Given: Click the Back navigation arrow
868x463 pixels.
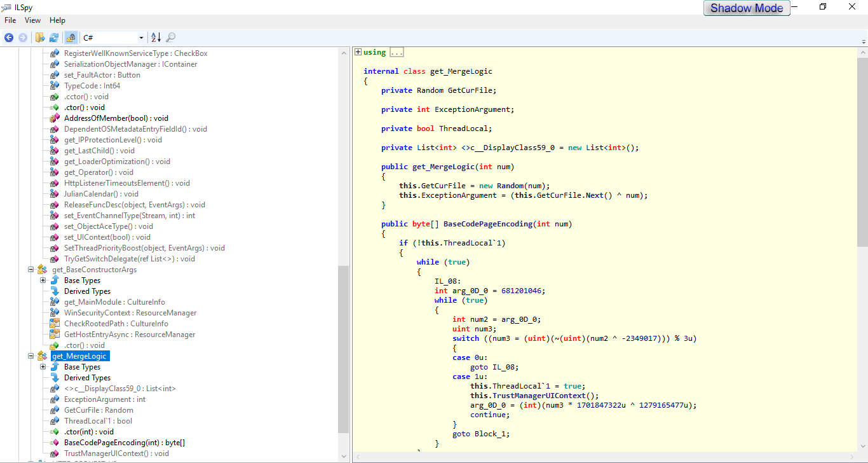Looking at the screenshot, I should (9, 38).
